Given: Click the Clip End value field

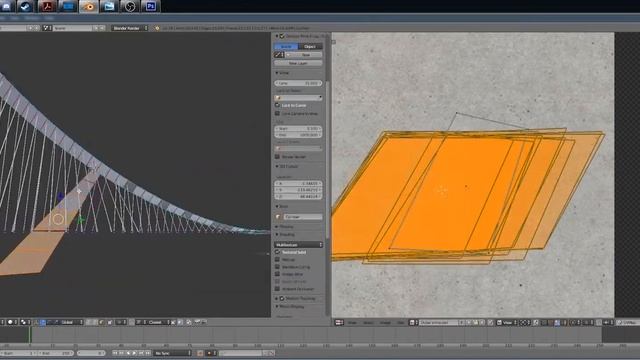Looking at the screenshot, I should (299, 135).
